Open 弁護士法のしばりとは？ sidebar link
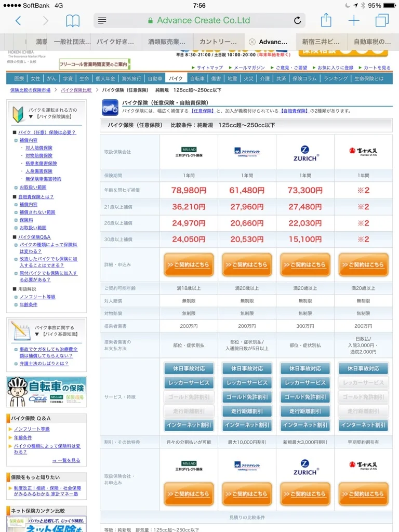Image resolution: width=399 pixels, height=532 pixels. 44,363
